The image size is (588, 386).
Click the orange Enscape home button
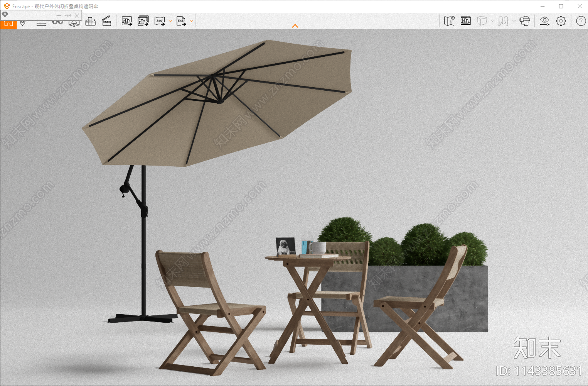click(x=8, y=25)
